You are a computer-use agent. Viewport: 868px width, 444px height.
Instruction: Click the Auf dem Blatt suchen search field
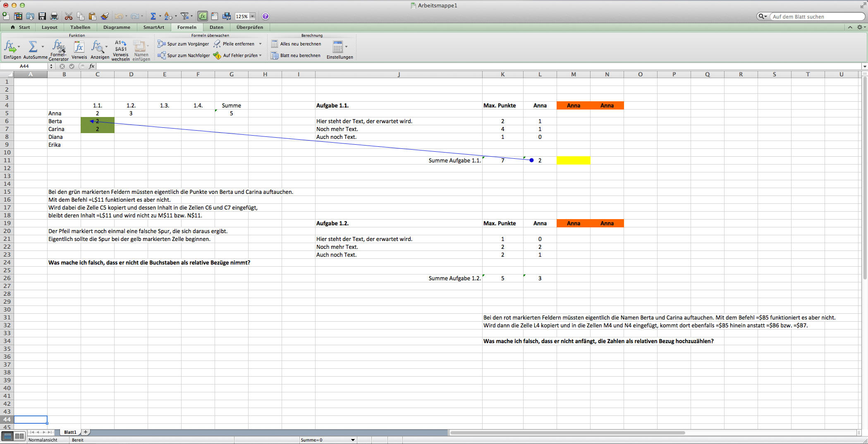(817, 17)
